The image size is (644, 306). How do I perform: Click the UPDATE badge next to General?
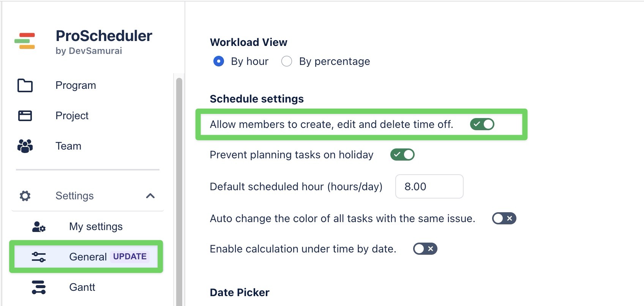129,257
